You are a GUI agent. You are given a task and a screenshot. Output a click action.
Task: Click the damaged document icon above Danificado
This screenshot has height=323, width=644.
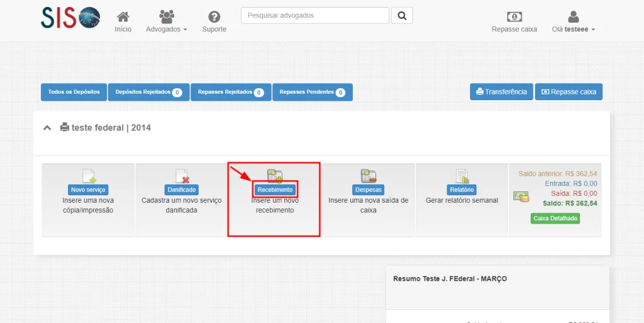point(182,176)
